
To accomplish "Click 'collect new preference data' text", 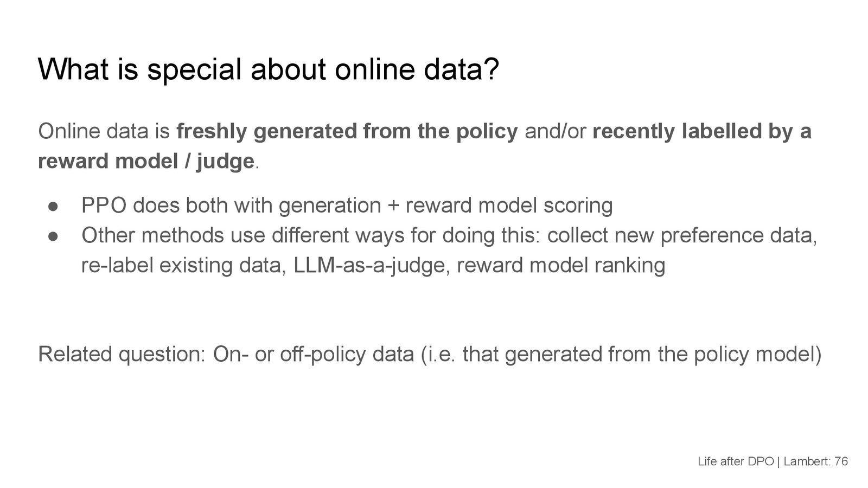I will click(x=682, y=235).
